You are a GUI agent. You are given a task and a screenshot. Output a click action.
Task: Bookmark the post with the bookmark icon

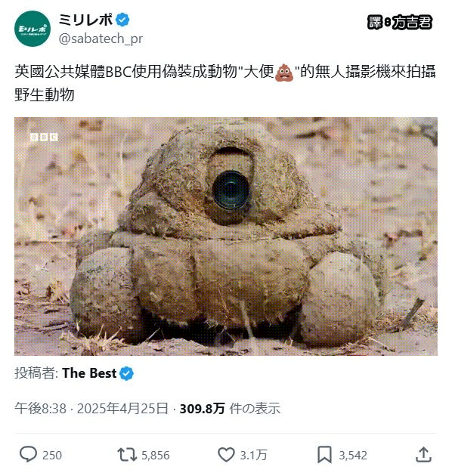click(x=324, y=455)
